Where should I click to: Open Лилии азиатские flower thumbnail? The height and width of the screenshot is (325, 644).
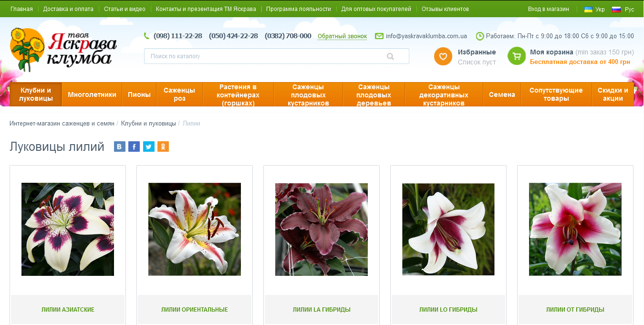tap(68, 229)
